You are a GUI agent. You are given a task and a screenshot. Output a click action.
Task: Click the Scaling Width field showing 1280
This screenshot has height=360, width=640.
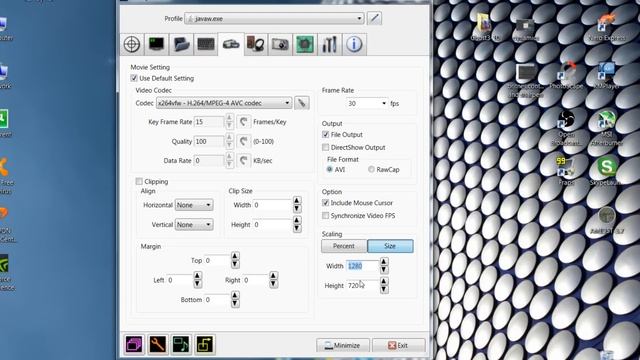click(362, 266)
